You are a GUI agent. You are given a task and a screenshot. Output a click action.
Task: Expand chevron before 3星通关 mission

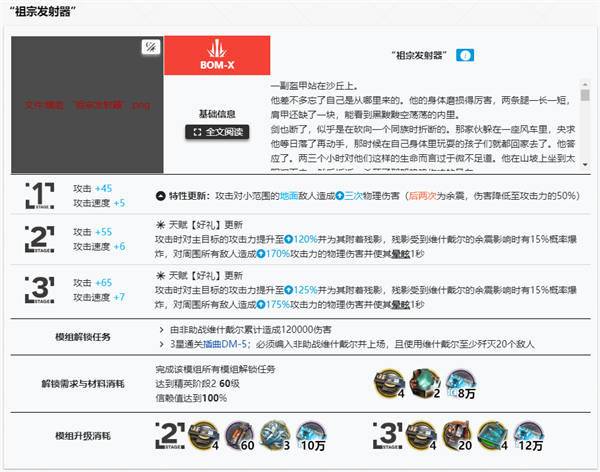[x=161, y=344]
